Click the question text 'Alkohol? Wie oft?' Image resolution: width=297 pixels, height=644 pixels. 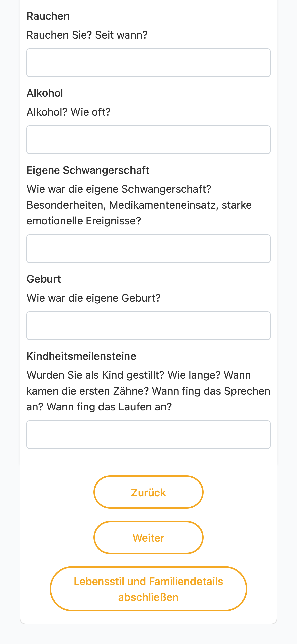coord(69,112)
